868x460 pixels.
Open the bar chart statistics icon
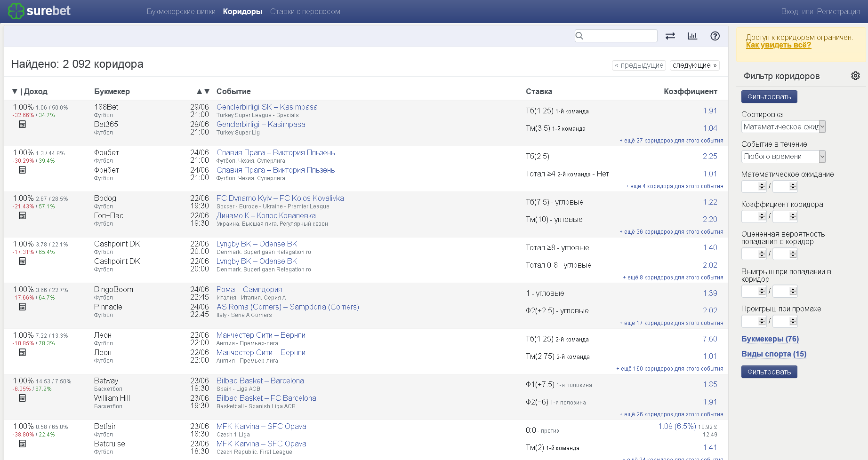point(692,36)
